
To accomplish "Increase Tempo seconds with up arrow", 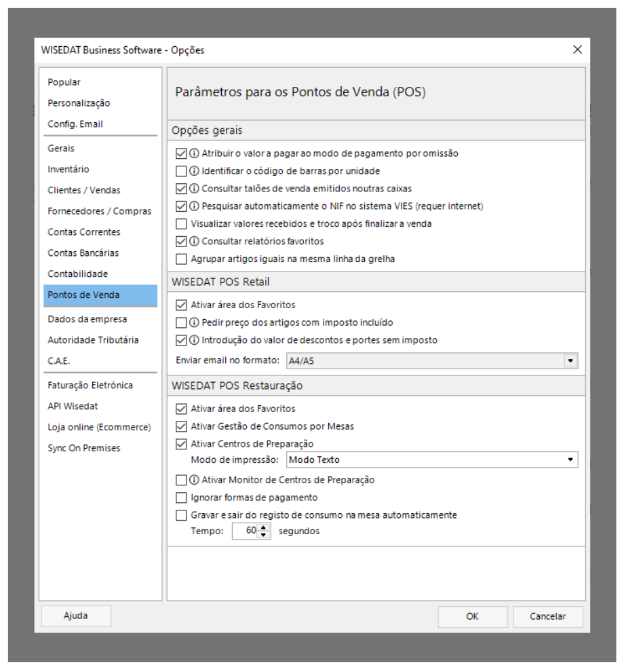I will point(263,527).
